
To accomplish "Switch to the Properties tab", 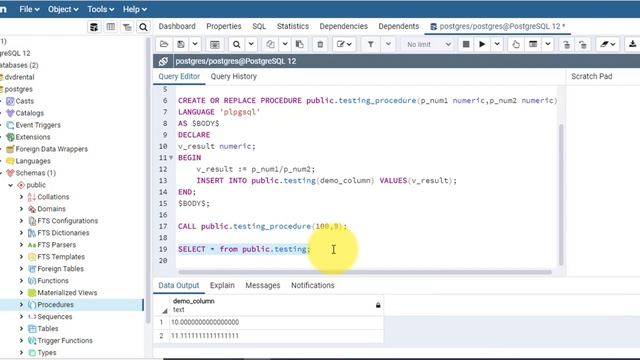I will pos(224,26).
